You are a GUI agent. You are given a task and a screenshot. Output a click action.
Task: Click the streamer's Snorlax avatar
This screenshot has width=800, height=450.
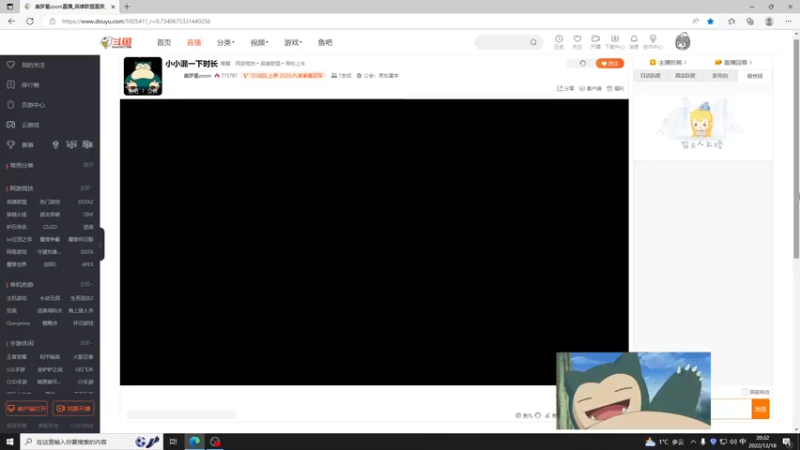pyautogui.click(x=143, y=76)
